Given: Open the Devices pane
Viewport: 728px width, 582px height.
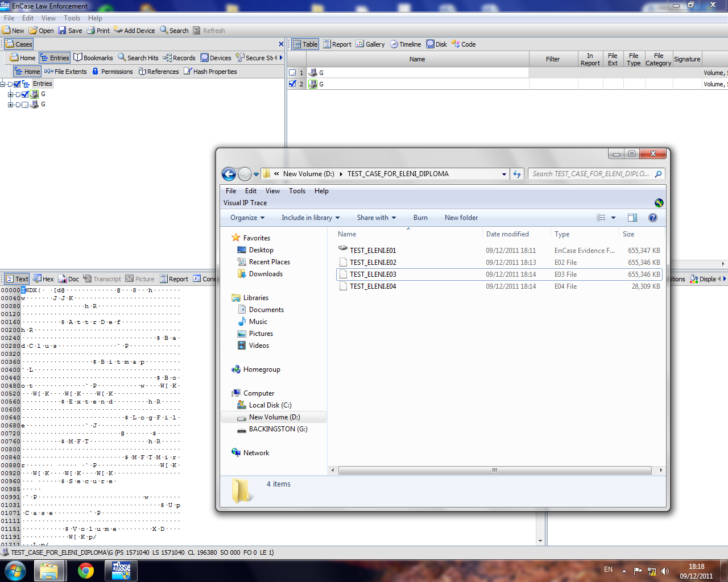Looking at the screenshot, I should [x=216, y=58].
